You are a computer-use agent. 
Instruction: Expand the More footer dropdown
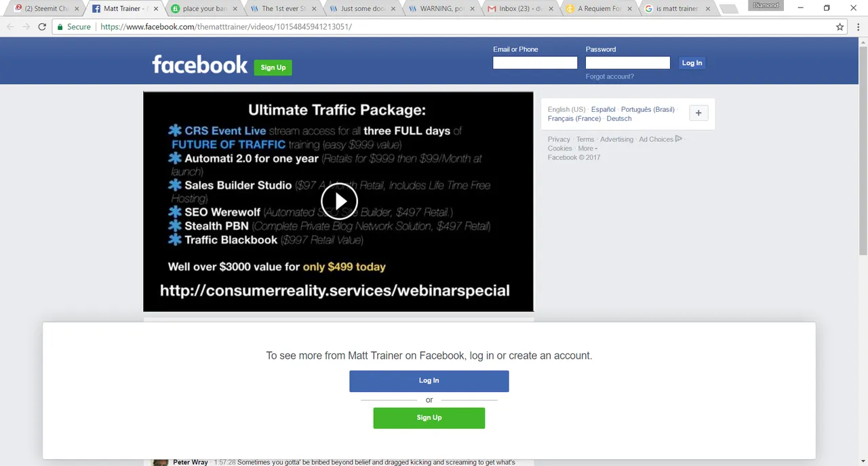[x=587, y=148]
